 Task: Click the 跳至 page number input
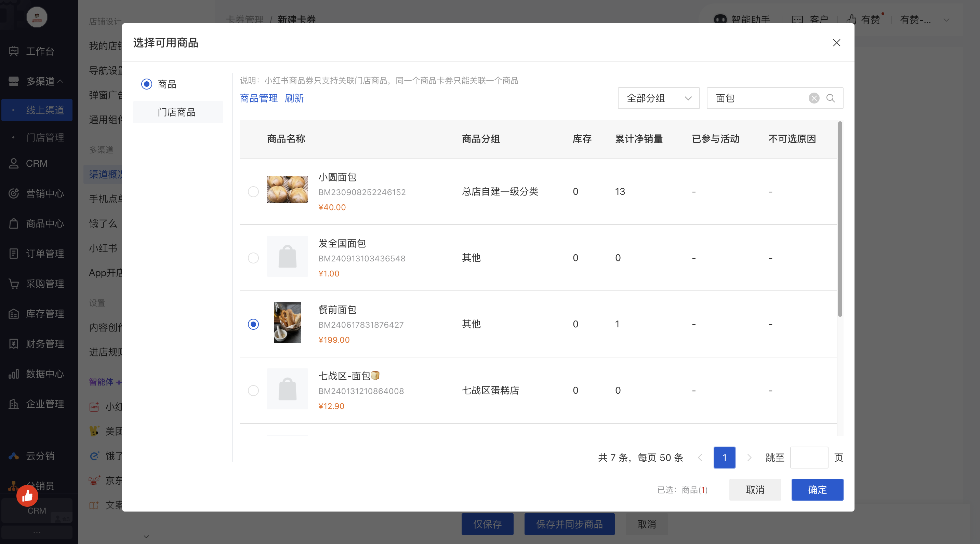click(x=808, y=457)
